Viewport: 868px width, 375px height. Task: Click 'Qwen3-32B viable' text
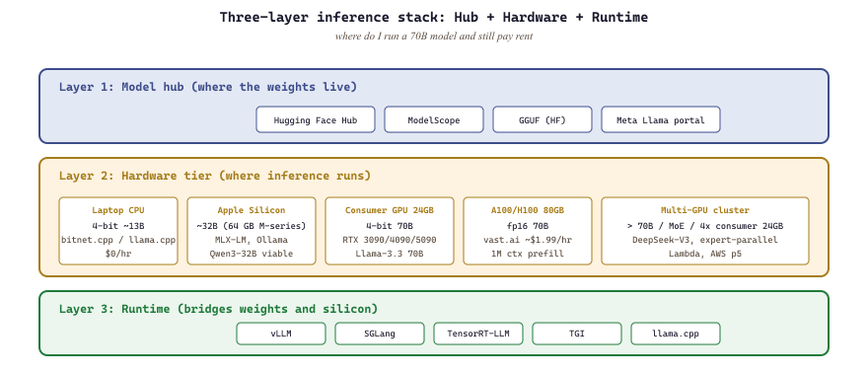click(252, 254)
